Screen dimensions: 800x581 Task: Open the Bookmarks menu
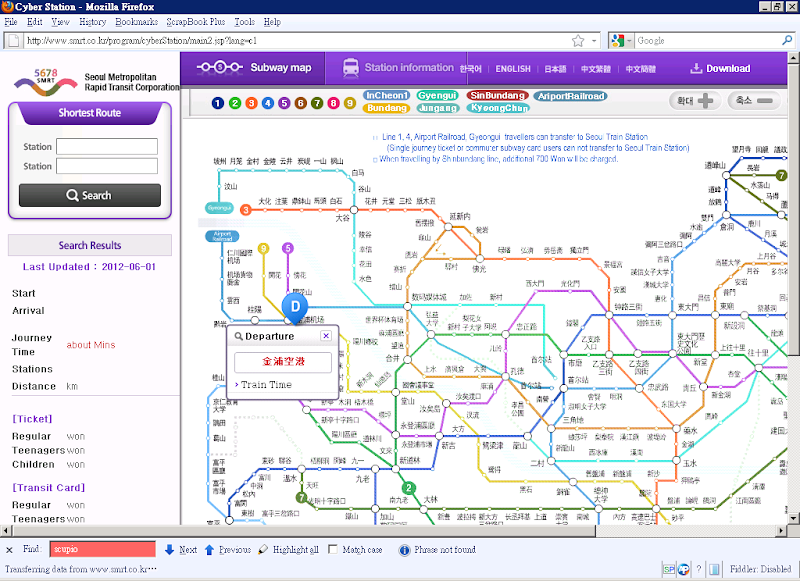(136, 22)
